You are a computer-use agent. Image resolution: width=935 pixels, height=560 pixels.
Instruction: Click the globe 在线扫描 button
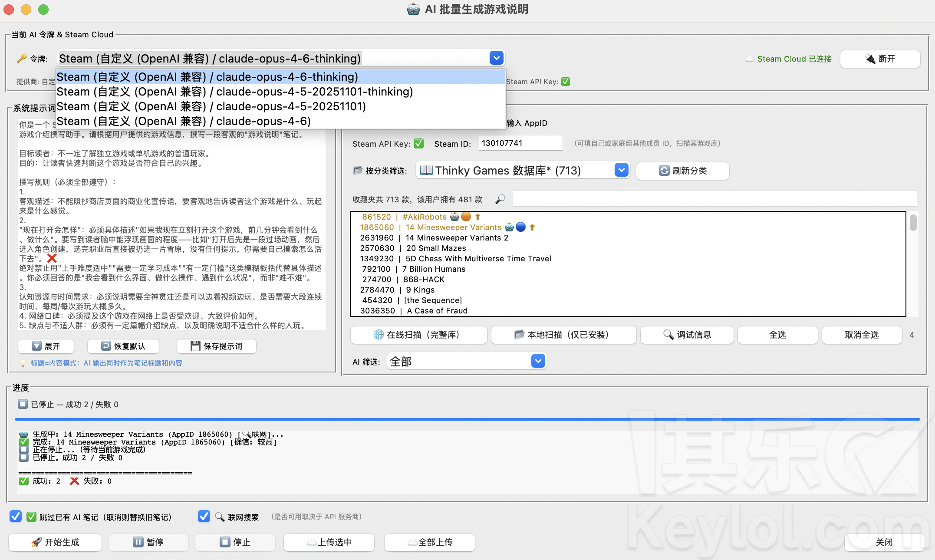click(418, 335)
